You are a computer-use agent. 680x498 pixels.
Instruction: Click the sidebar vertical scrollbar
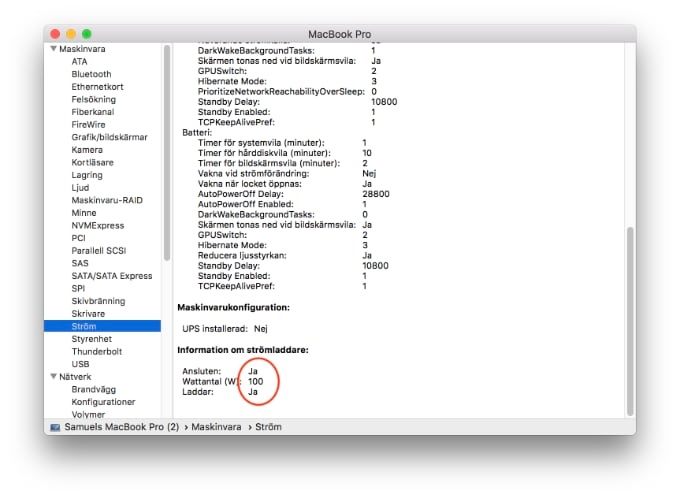coord(166,150)
